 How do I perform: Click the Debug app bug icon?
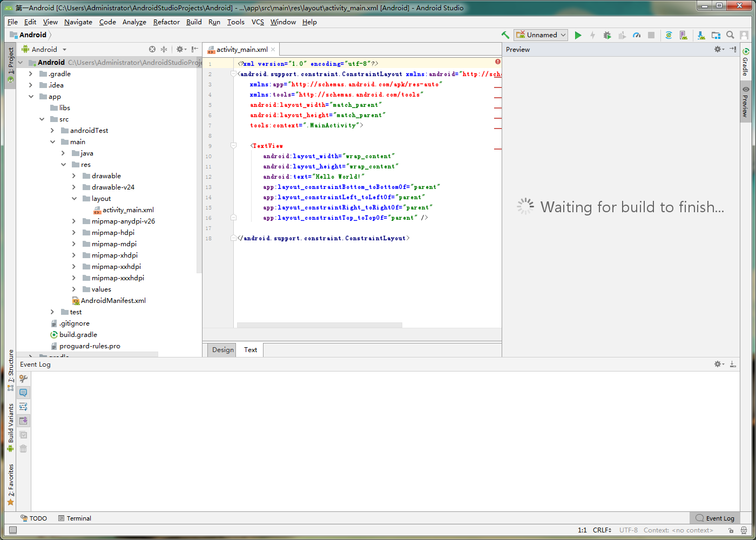tap(607, 35)
